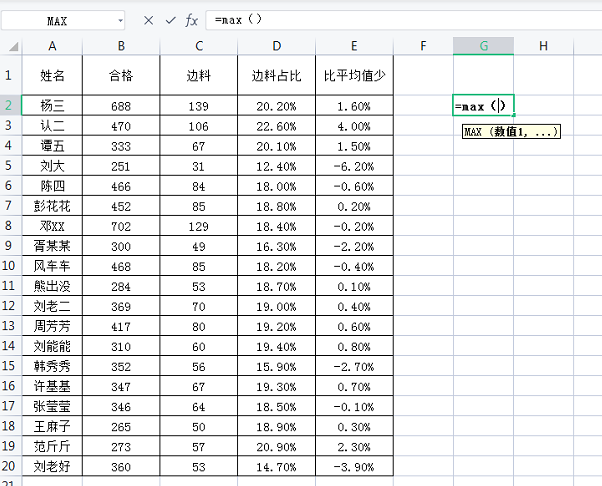Click cell with value 346
This screenshot has width=602, height=486.
pyautogui.click(x=121, y=407)
